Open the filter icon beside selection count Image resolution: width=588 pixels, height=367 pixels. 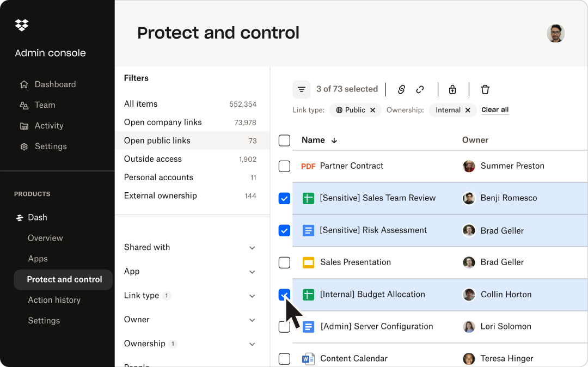click(x=302, y=89)
